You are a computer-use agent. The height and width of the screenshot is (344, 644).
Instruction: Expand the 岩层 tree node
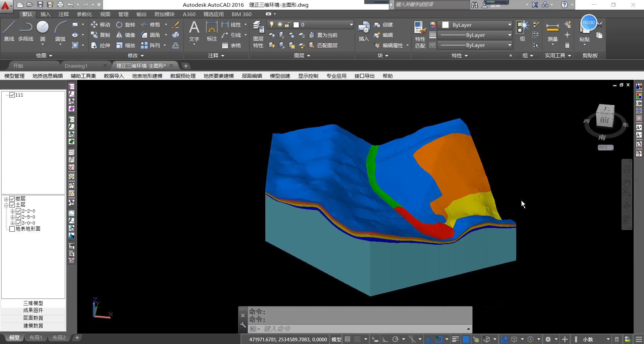[6, 199]
